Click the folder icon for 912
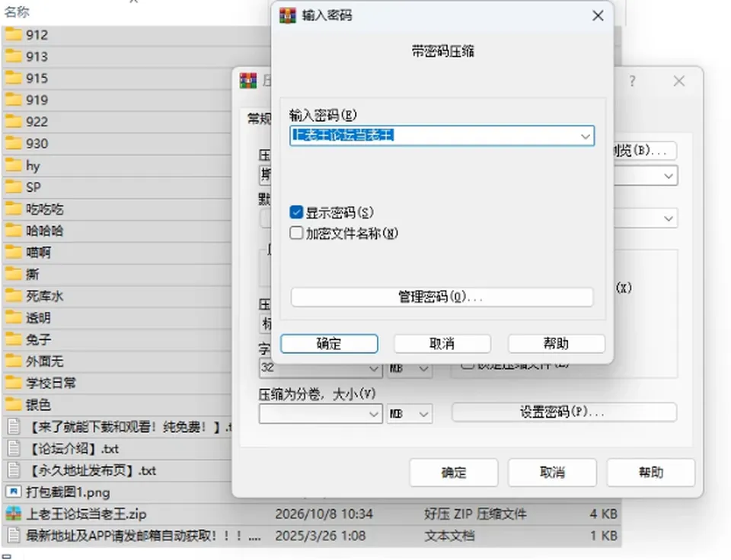Screen dimensions: 731x560 (x=13, y=34)
